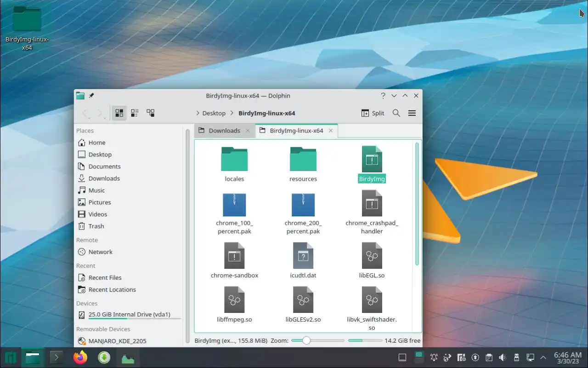Screen dimensions: 588x368
Task: Click BirdyImg-linux-x64 in the breadcrumb
Action: [x=267, y=113]
